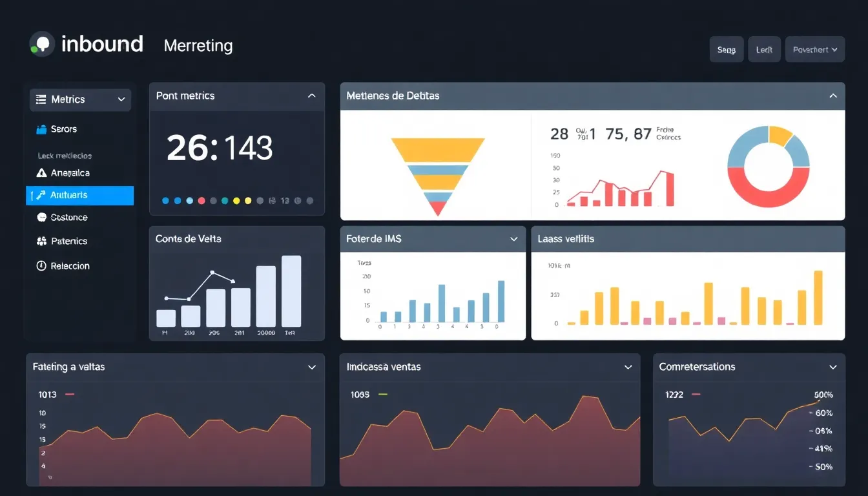Open the Foterde IMS dropdown
Screen dimensions: 868x496
(x=514, y=238)
